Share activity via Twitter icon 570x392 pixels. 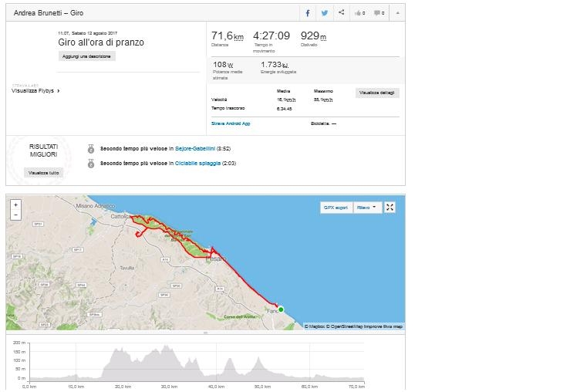[x=324, y=13]
